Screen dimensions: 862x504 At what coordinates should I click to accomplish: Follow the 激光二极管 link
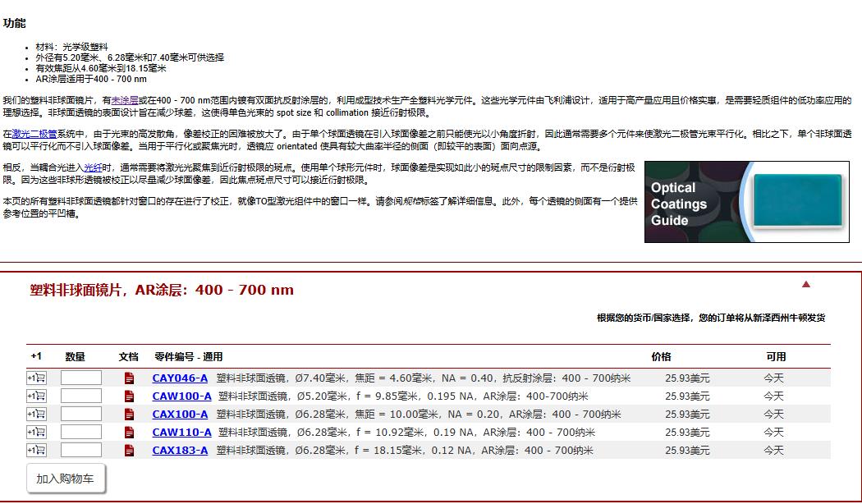click(34, 134)
